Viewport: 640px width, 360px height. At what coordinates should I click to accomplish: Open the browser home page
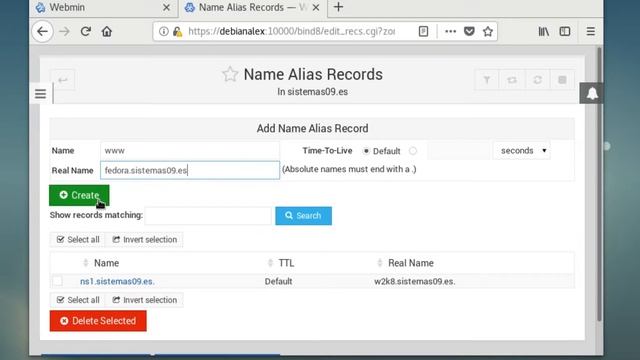[x=107, y=31]
